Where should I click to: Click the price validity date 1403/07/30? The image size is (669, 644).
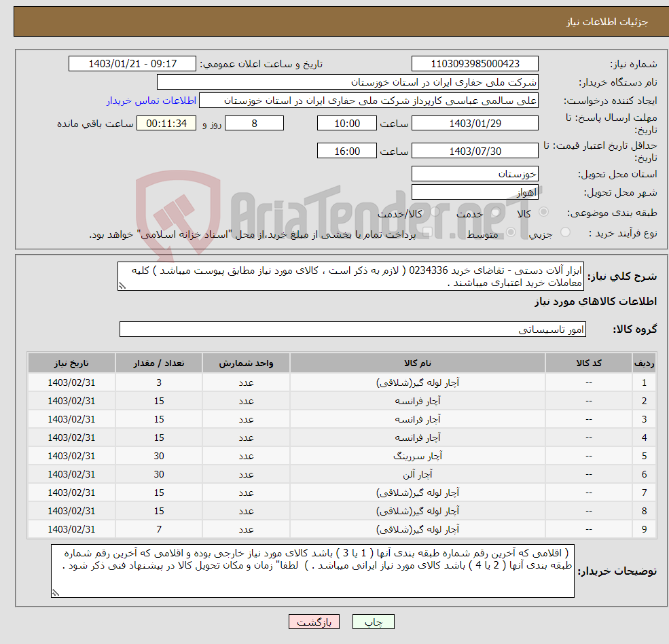[475, 151]
